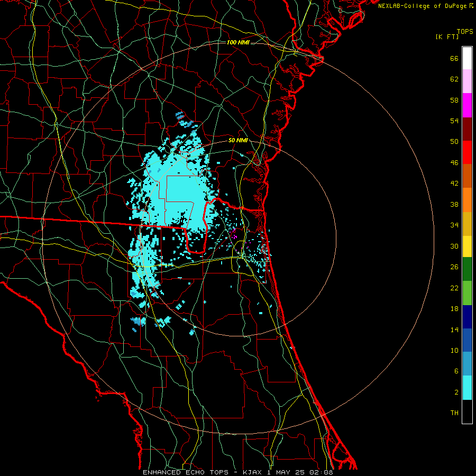Select the legend value "62"
This screenshot has height=476, width=476.
454,79
